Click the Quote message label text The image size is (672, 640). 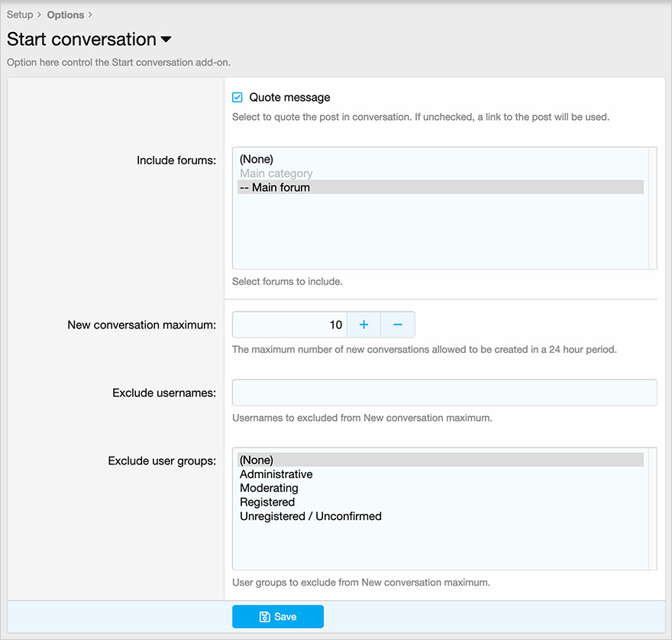(289, 98)
